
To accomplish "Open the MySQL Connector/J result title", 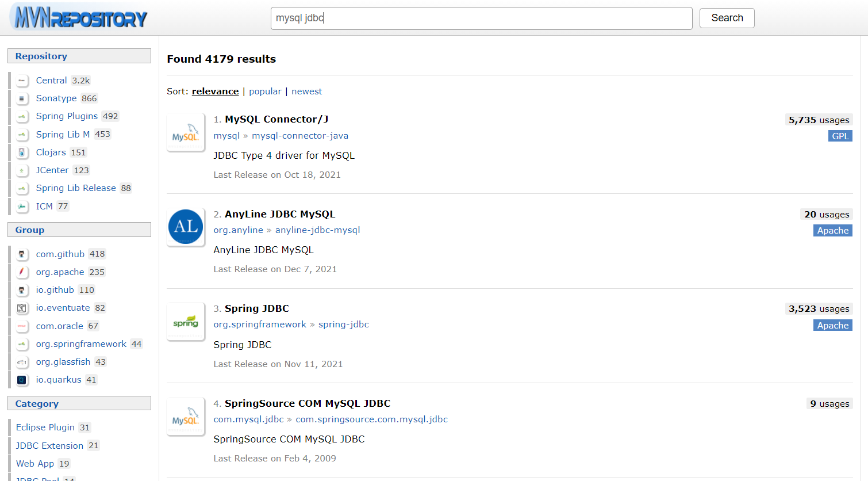I will [x=276, y=119].
